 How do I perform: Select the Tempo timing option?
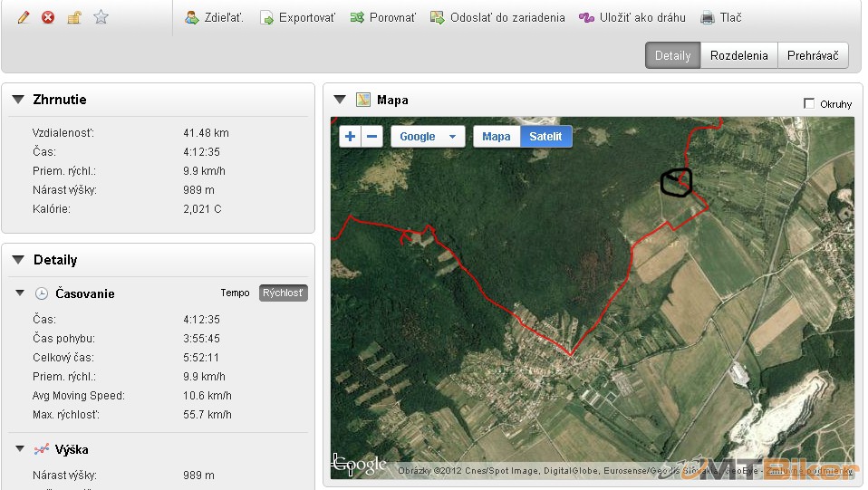235,293
